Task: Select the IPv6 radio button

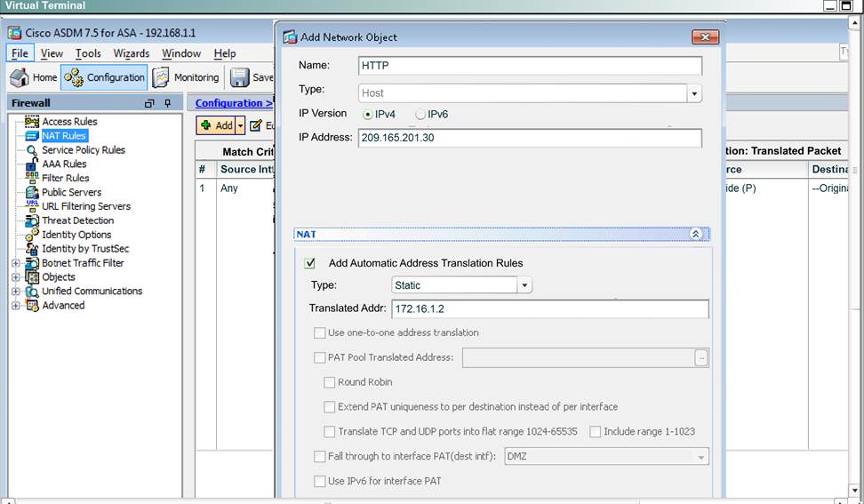Action: click(x=420, y=115)
